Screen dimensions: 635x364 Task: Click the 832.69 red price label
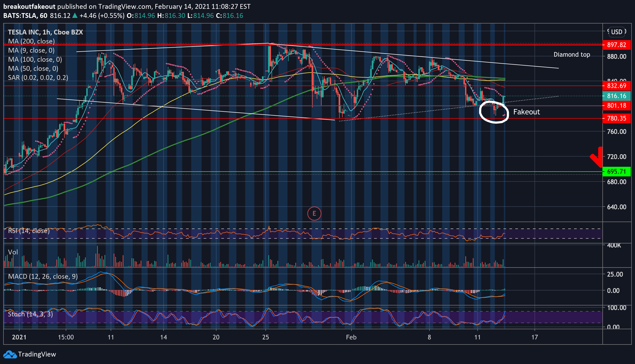(617, 86)
